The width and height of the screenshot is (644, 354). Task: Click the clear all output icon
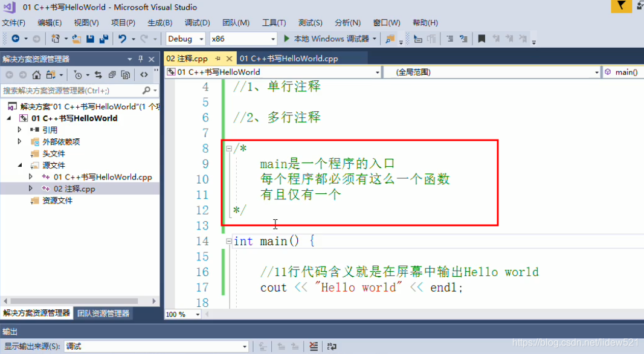314,346
